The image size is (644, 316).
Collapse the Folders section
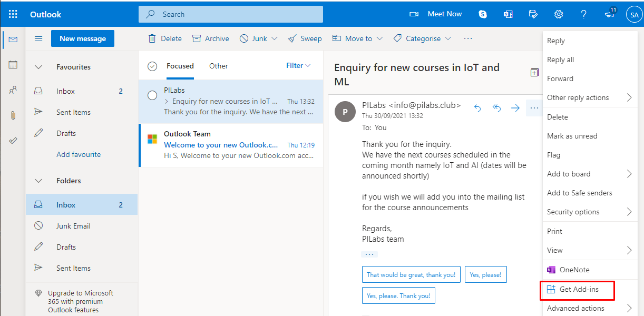click(38, 181)
